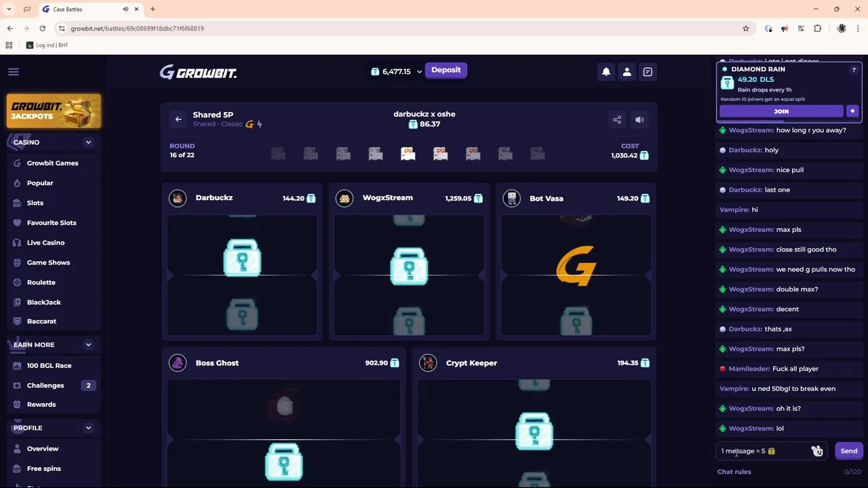The width and height of the screenshot is (868, 488).
Task: Open the 'Log ind | BHF' bookmark
Action: [47, 45]
